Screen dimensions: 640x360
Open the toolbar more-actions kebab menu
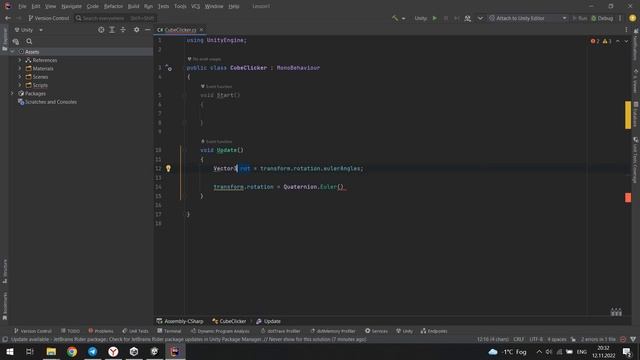tap(620, 18)
